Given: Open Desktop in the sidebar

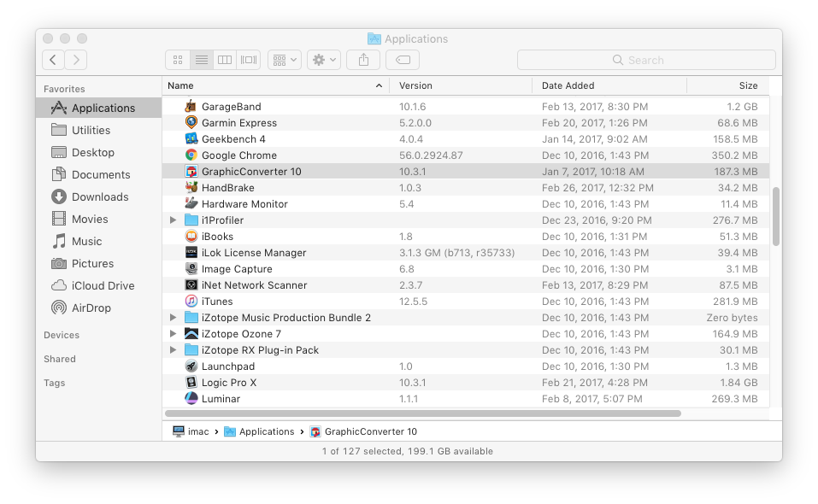Looking at the screenshot, I should coord(99,153).
